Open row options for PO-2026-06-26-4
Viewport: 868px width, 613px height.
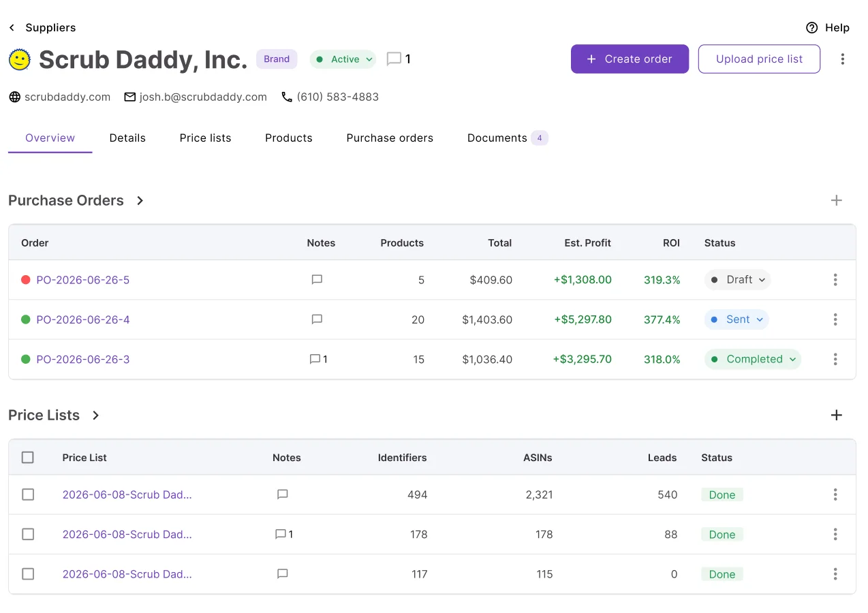click(x=835, y=319)
